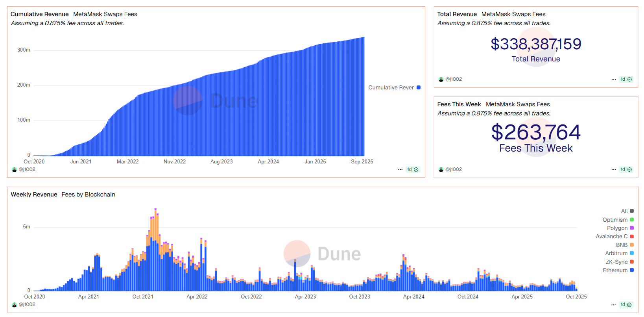
Task: Click the Sep 2025 axis label on the cumulative chart
Action: [362, 162]
